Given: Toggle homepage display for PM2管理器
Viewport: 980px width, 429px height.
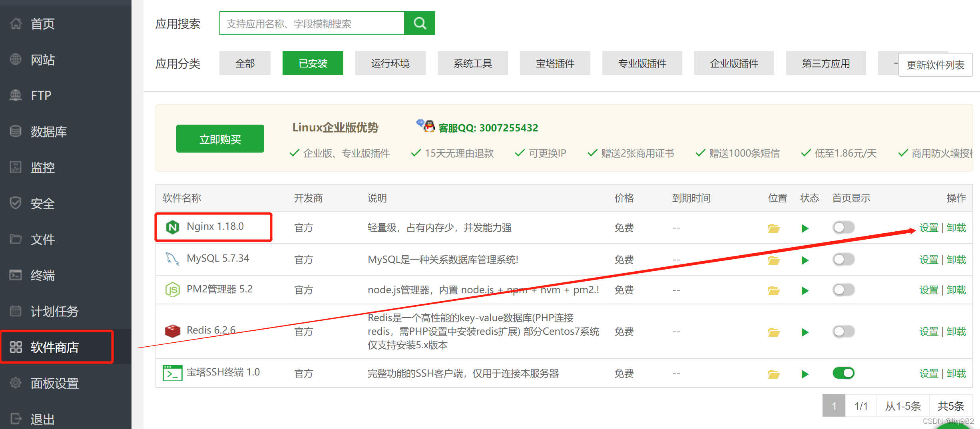Looking at the screenshot, I should 844,290.
